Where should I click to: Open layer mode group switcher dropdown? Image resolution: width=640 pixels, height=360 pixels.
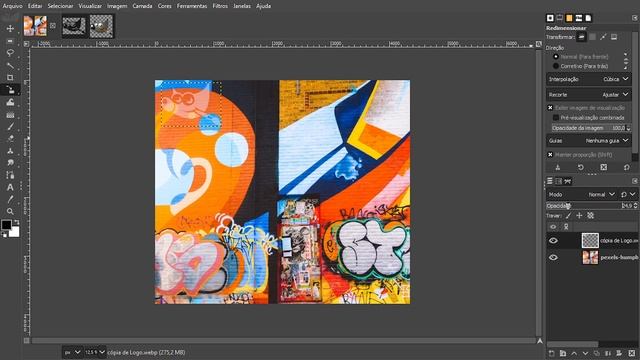(628, 195)
